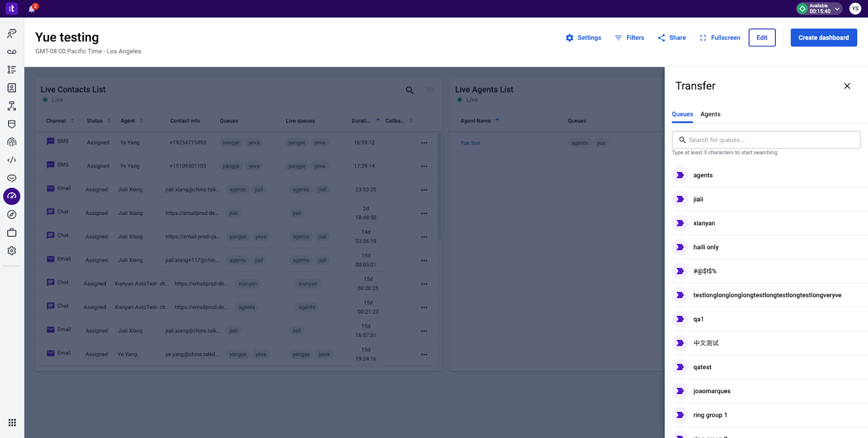Open the shield icon in sidebar
Image resolution: width=868 pixels, height=438 pixels.
(x=11, y=124)
